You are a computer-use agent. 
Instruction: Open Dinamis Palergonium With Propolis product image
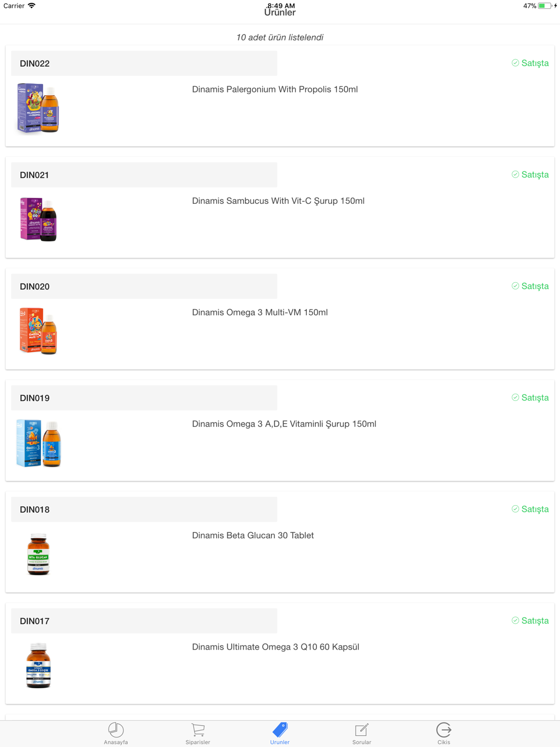point(38,108)
